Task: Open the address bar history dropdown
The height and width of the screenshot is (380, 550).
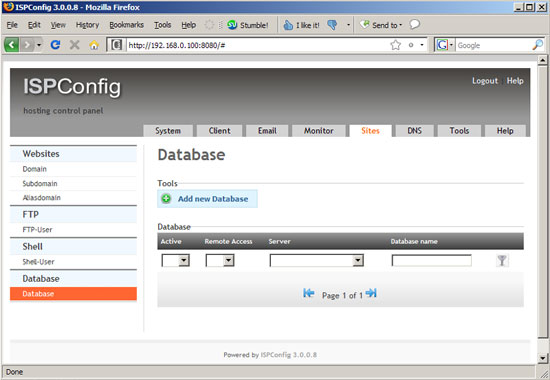Action: [x=422, y=45]
